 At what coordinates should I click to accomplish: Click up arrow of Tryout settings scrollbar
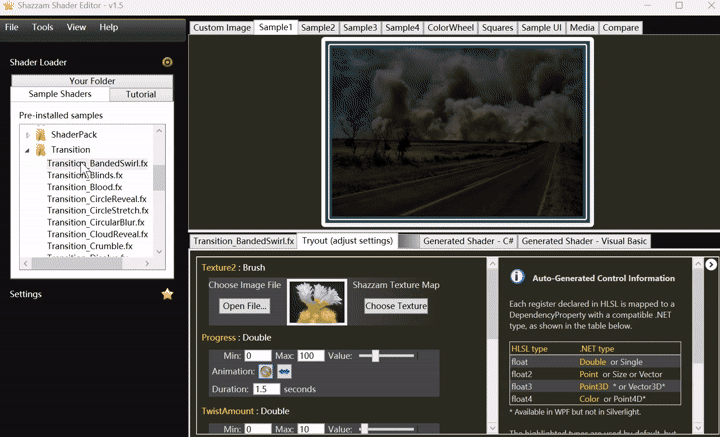492,264
